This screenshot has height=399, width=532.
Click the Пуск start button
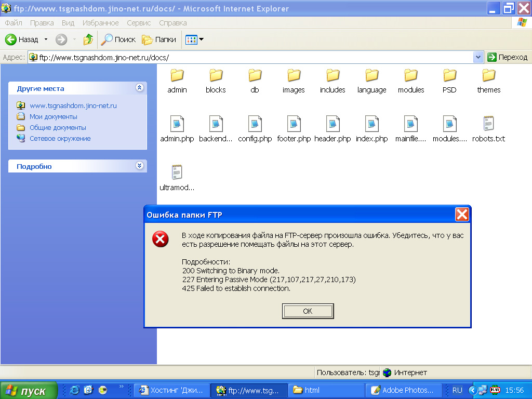pyautogui.click(x=29, y=391)
